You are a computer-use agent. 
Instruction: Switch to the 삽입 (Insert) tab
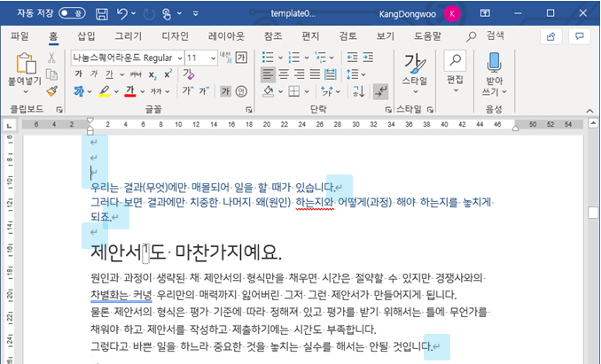(86, 36)
